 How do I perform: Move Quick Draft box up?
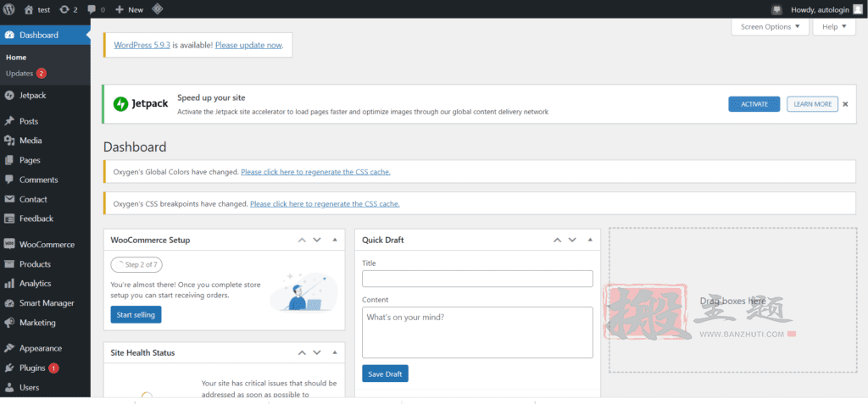click(x=558, y=241)
